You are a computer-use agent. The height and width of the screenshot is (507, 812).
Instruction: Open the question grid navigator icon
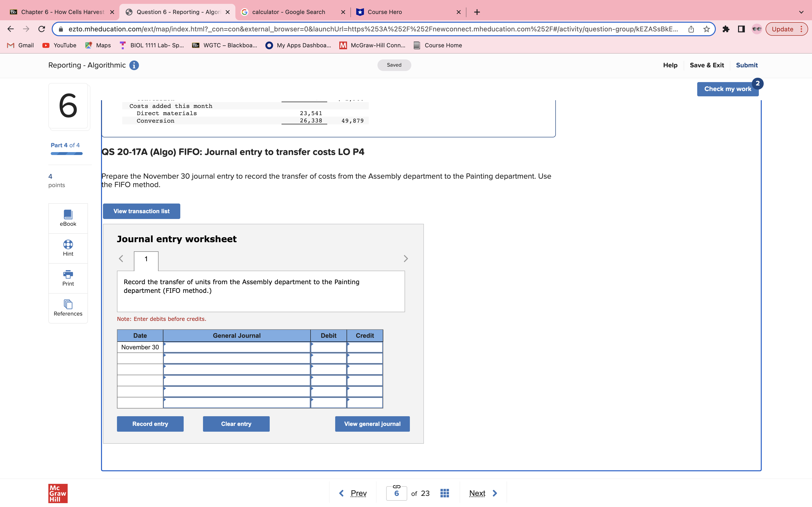pos(445,493)
